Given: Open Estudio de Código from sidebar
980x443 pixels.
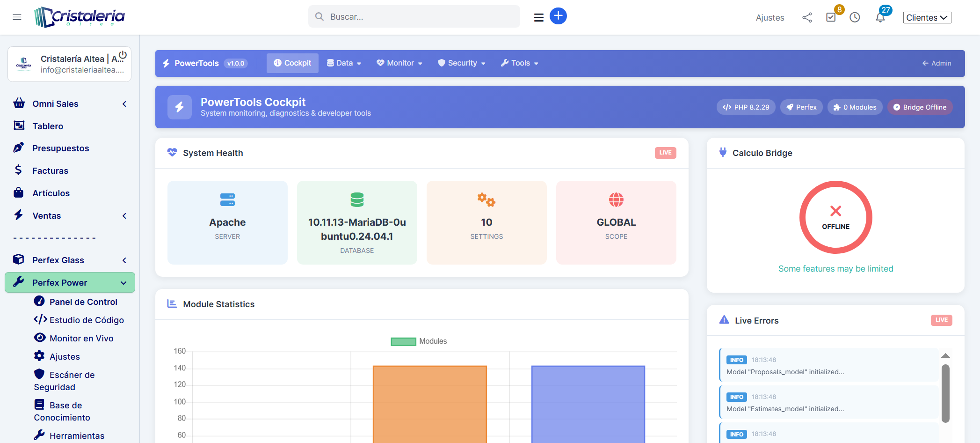Looking at the screenshot, I should [86, 320].
